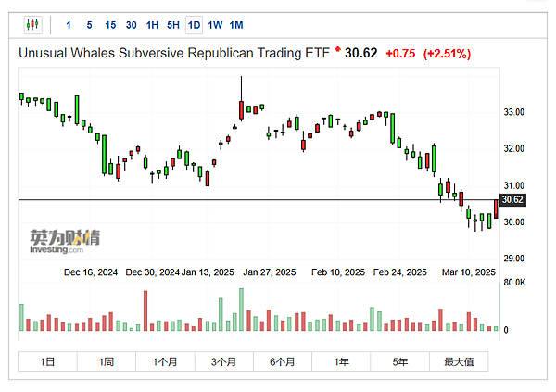Click the 29.00 axis label
The height and width of the screenshot is (392, 556).
[x=513, y=259]
